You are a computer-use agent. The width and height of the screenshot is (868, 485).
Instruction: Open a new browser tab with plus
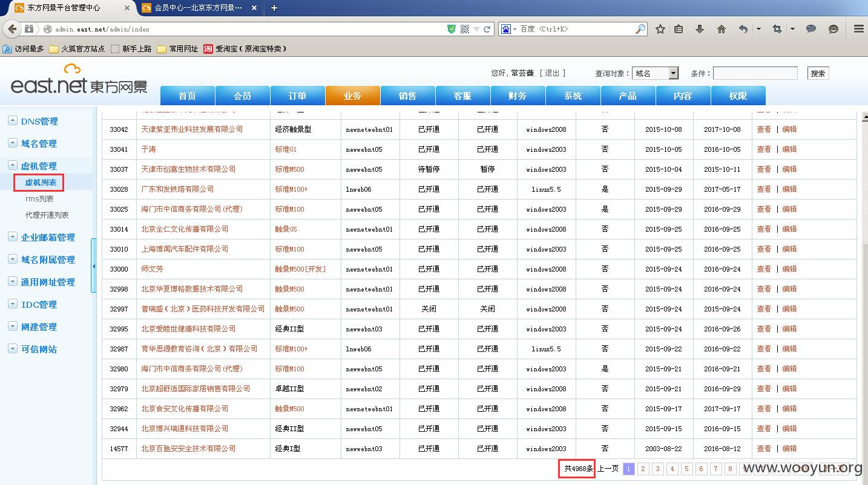click(x=274, y=8)
